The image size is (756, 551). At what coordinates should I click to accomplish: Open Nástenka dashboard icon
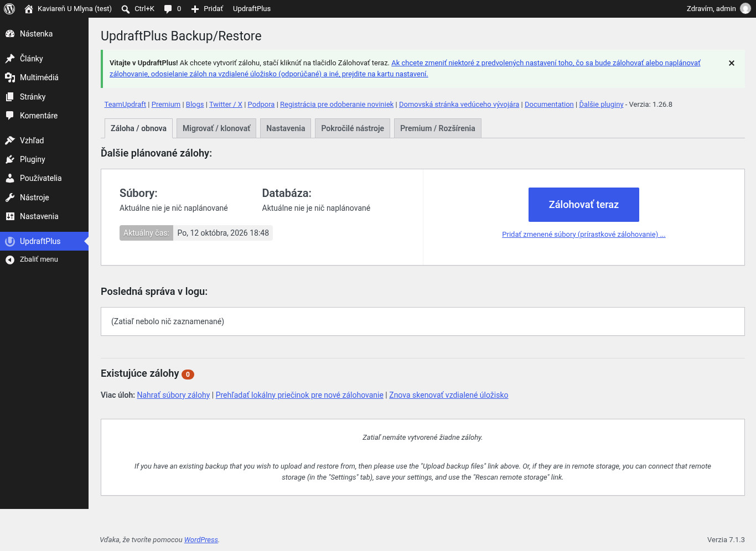pyautogui.click(x=10, y=34)
